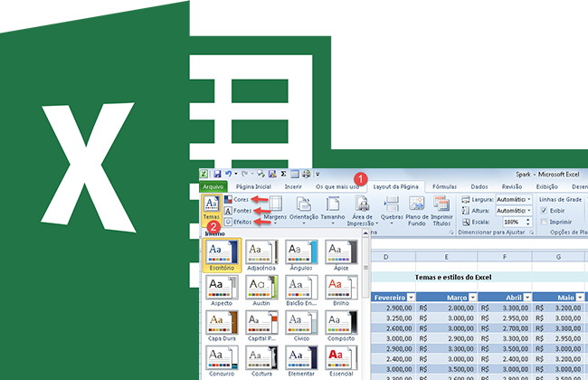Image resolution: width=588 pixels, height=380 pixels.
Task: Click the Escala spinner arrows
Action: tap(529, 222)
